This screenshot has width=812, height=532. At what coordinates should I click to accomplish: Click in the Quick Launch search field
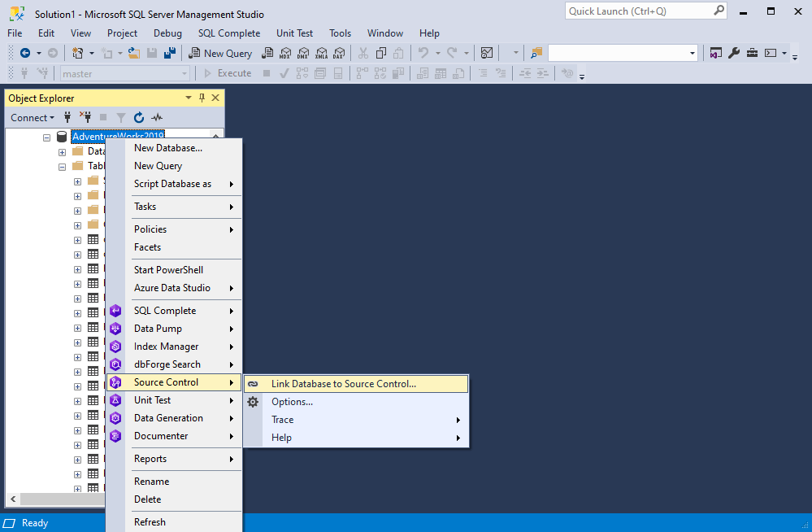640,11
